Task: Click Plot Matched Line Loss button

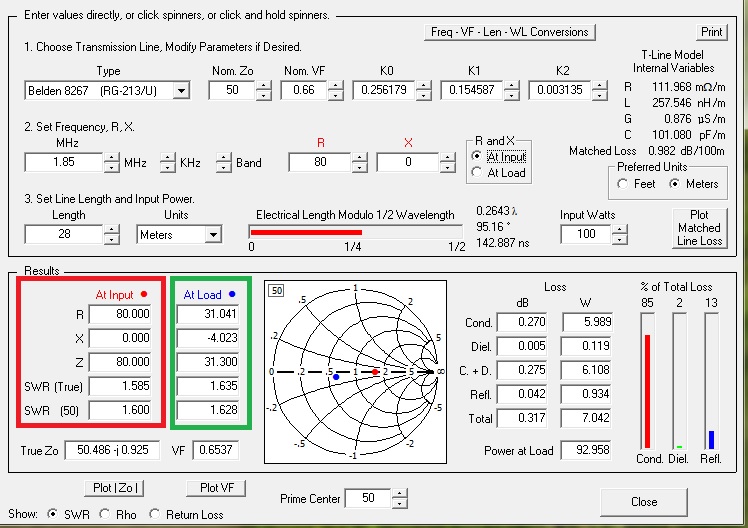Action: click(699, 228)
